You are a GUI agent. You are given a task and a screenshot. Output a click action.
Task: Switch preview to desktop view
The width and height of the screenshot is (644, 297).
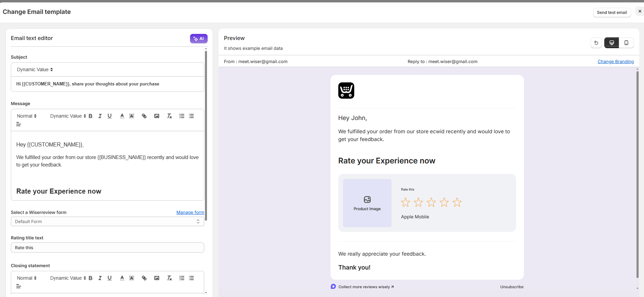pos(611,43)
